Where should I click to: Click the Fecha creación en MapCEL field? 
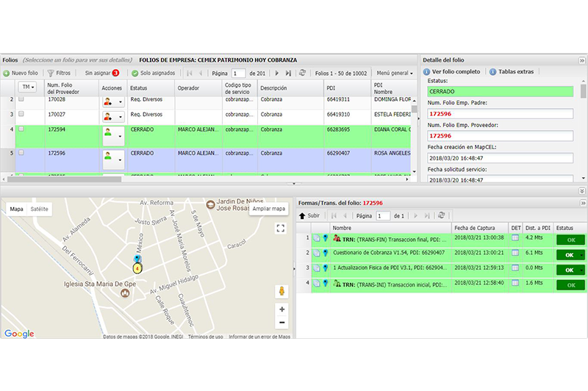501,158
